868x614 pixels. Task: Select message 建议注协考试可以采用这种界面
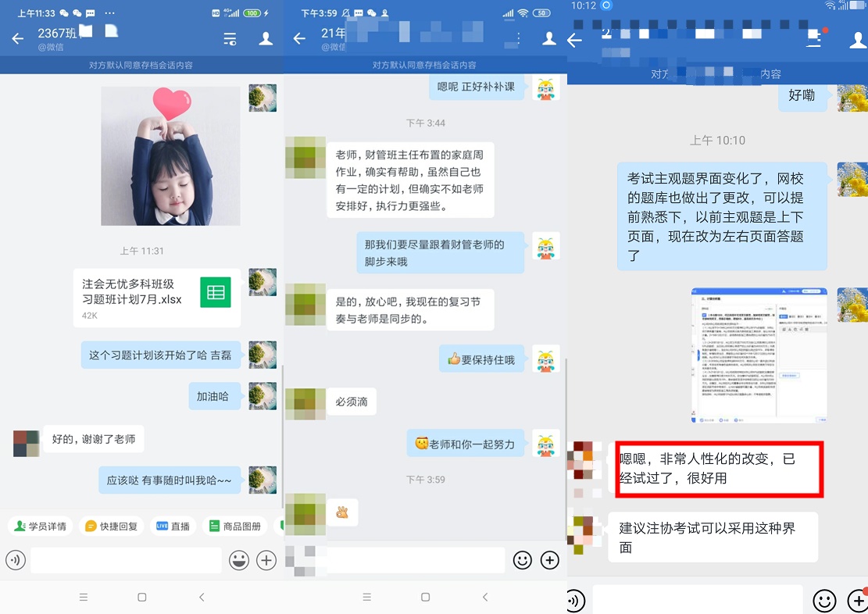[713, 537]
